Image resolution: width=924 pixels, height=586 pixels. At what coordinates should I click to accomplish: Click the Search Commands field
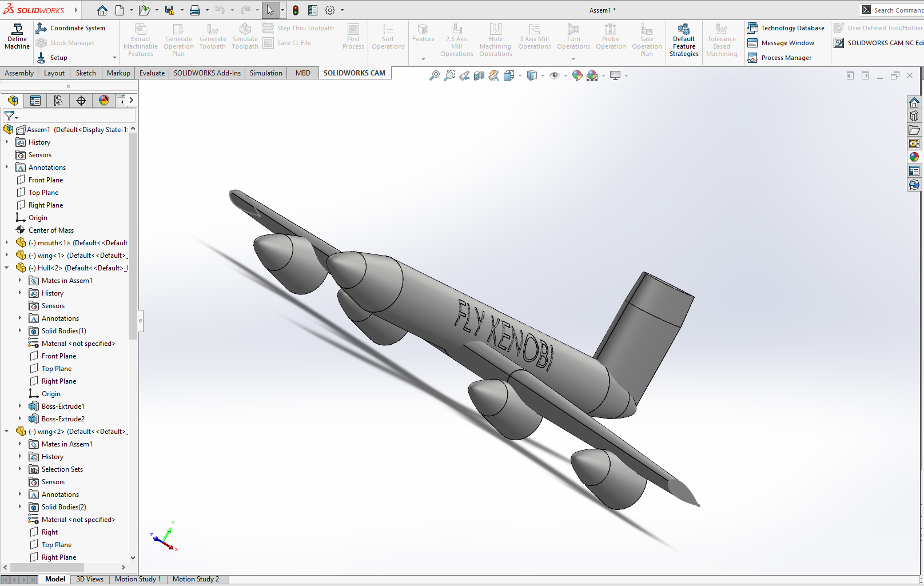click(892, 10)
